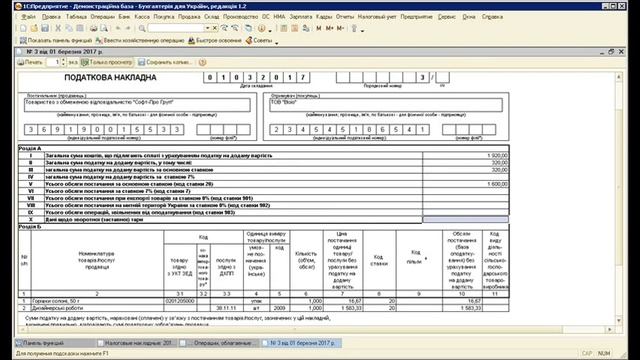Open the search field dropdown arrow

coord(207,28)
